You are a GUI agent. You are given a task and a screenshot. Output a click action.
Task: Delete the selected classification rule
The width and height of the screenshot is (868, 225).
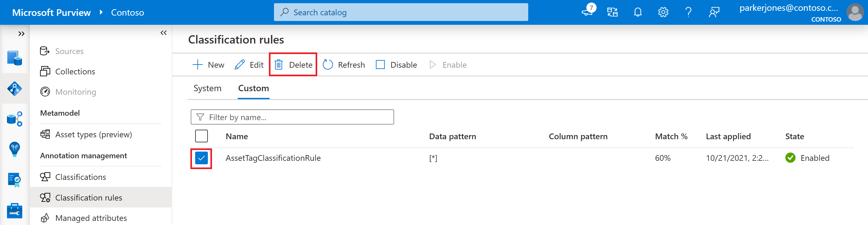[x=293, y=65]
